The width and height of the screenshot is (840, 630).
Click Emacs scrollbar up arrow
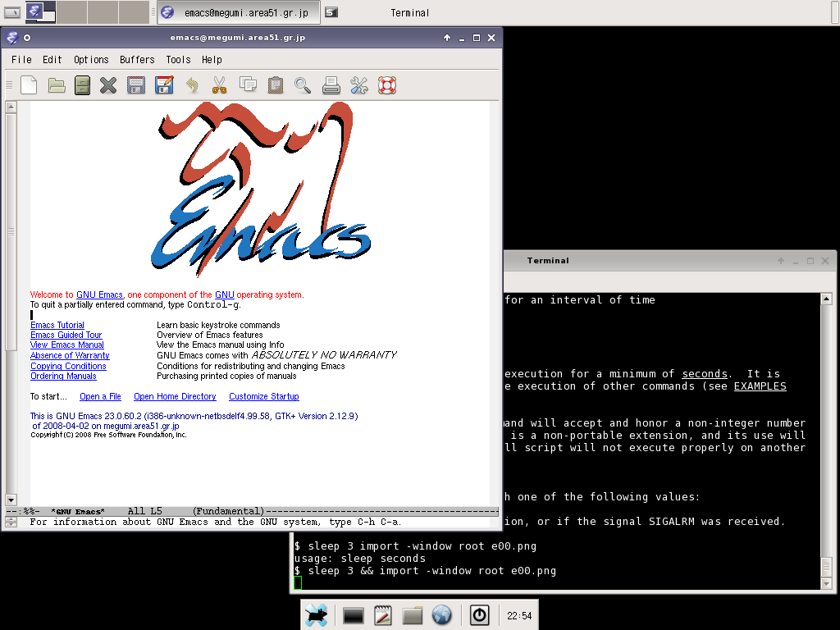coord(11,107)
